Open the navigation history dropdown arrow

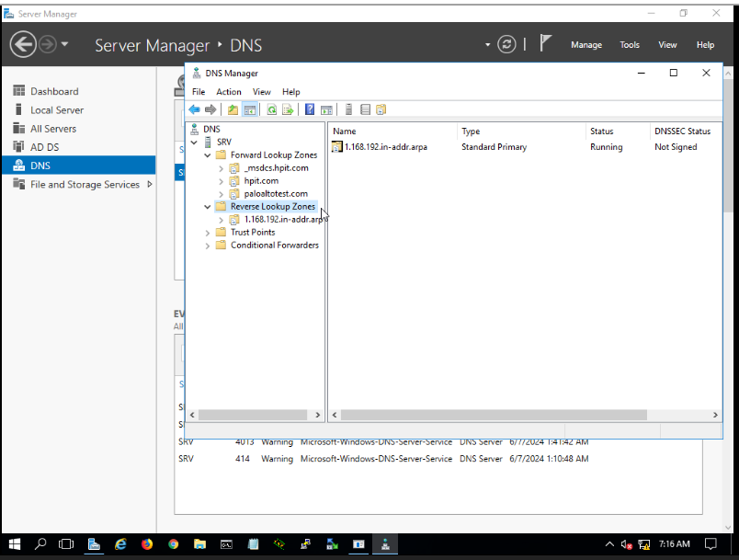(x=64, y=44)
